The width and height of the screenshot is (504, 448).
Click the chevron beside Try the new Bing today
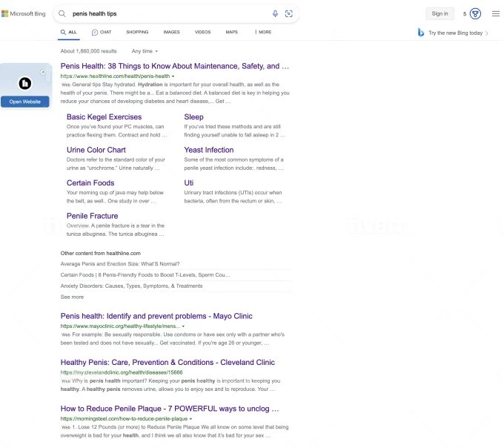(x=487, y=33)
